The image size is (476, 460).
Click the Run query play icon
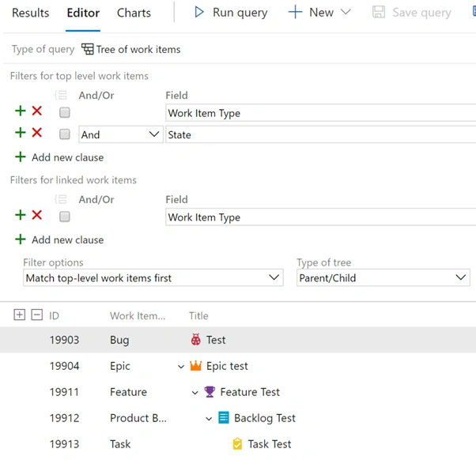(199, 13)
